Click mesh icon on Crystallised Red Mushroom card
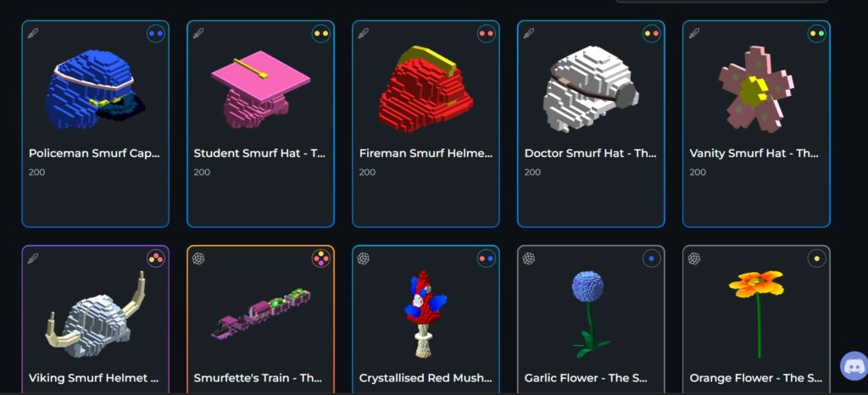Image resolution: width=868 pixels, height=395 pixels. pyautogui.click(x=364, y=259)
